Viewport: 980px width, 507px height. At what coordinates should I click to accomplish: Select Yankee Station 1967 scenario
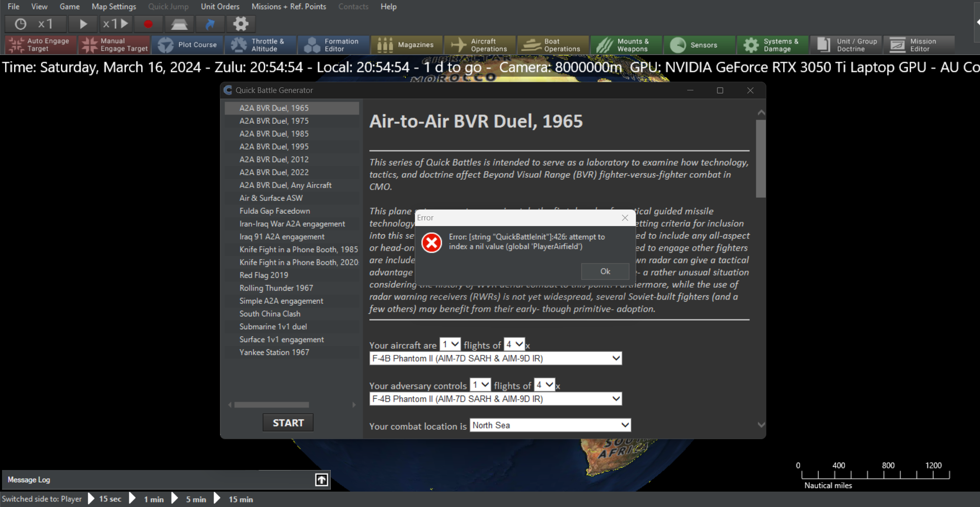(292, 352)
